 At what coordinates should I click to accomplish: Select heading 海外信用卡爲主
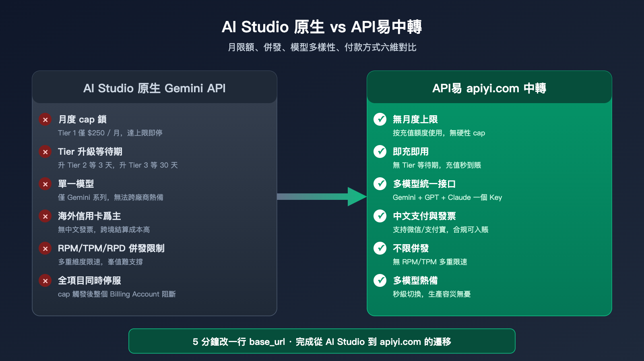89,216
